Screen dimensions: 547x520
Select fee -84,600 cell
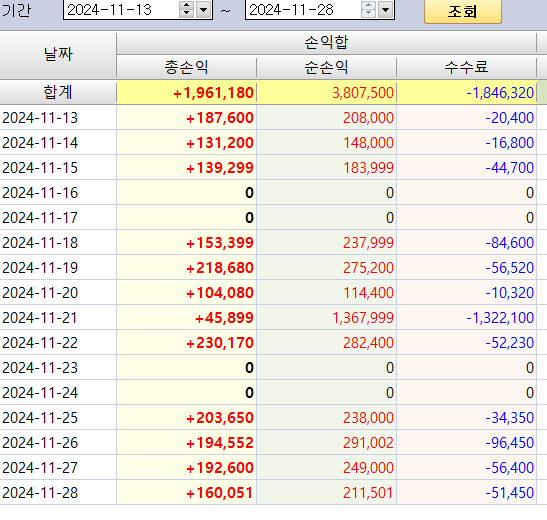pyautogui.click(x=466, y=243)
